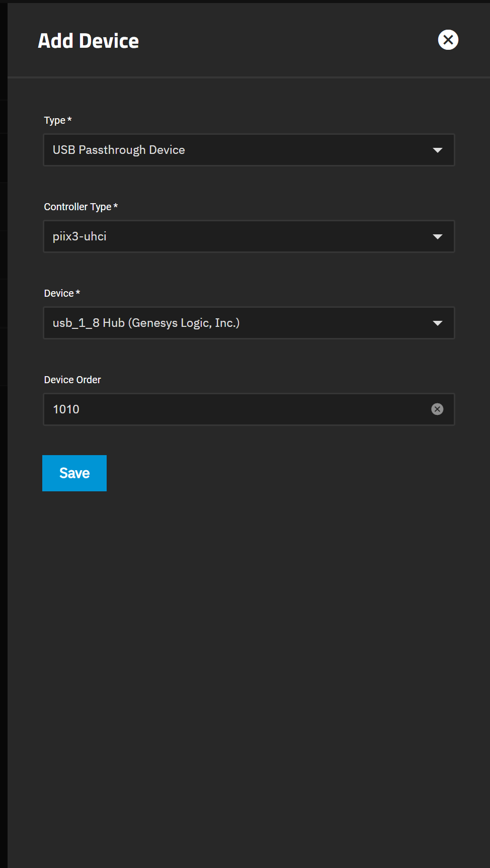This screenshot has height=868, width=490.
Task: Click the Device Order field label
Action: [x=72, y=380]
